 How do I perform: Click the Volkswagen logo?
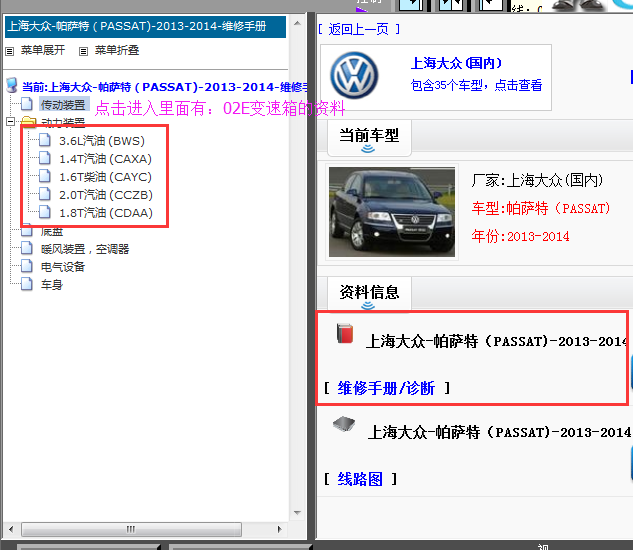354,75
